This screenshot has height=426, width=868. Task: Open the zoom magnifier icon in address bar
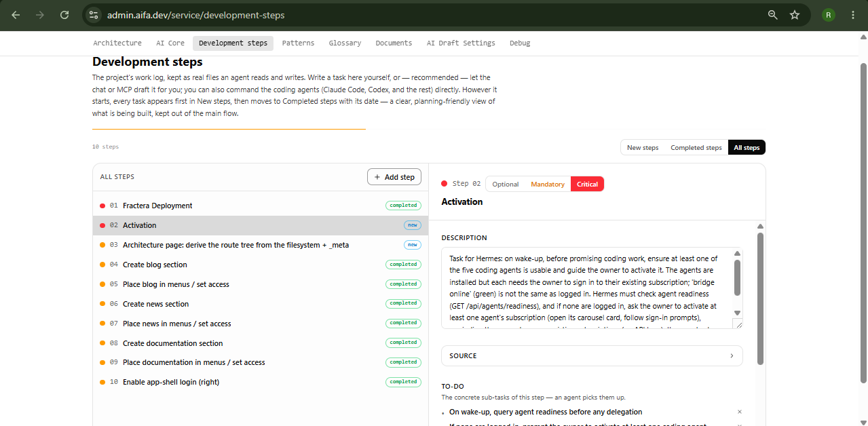(x=772, y=15)
